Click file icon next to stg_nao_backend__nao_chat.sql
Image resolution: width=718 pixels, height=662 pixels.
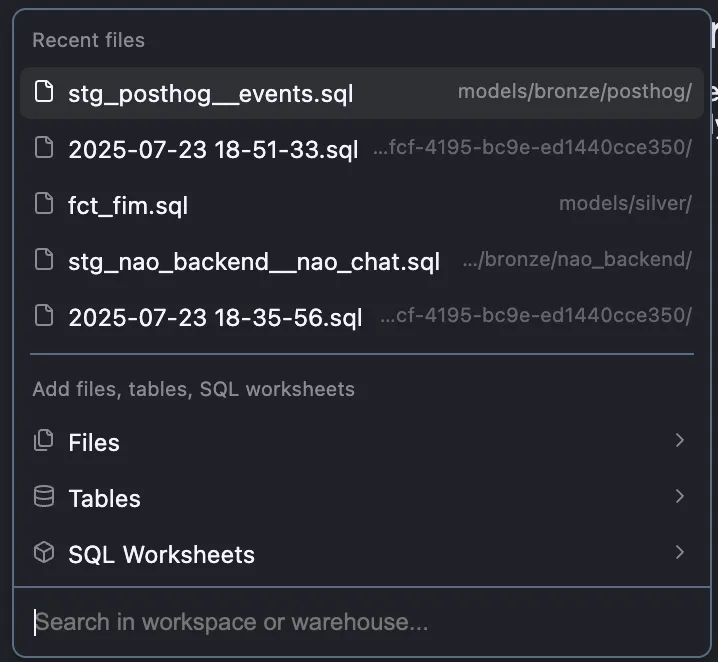43,261
